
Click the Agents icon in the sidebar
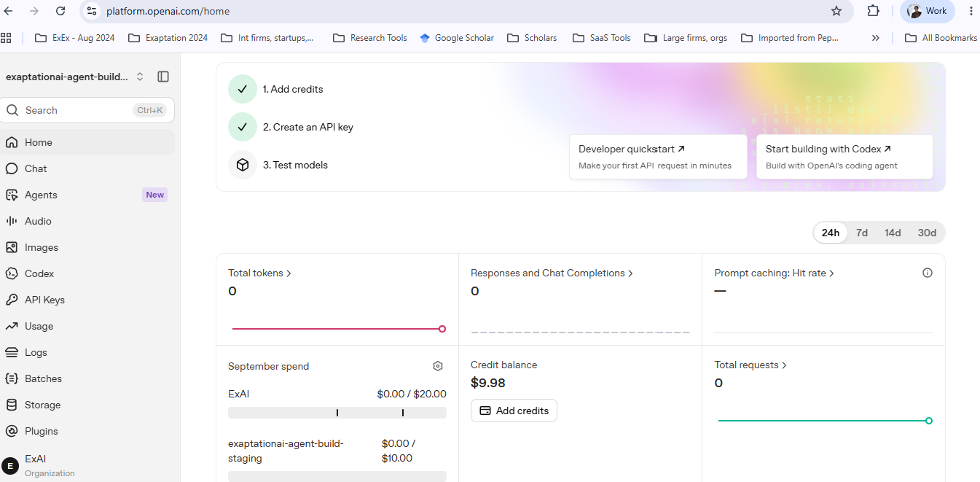(12, 195)
